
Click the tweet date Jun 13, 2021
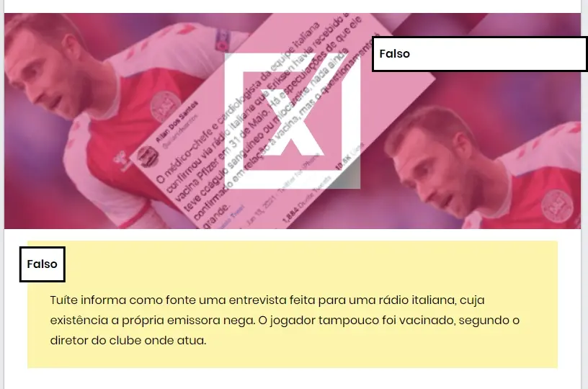click(262, 213)
